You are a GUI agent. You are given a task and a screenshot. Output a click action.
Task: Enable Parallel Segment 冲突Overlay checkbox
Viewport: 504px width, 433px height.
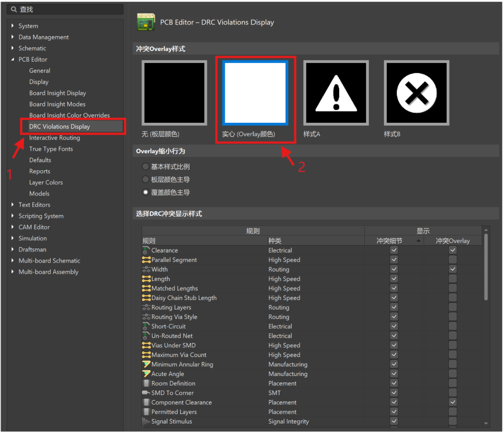point(453,260)
